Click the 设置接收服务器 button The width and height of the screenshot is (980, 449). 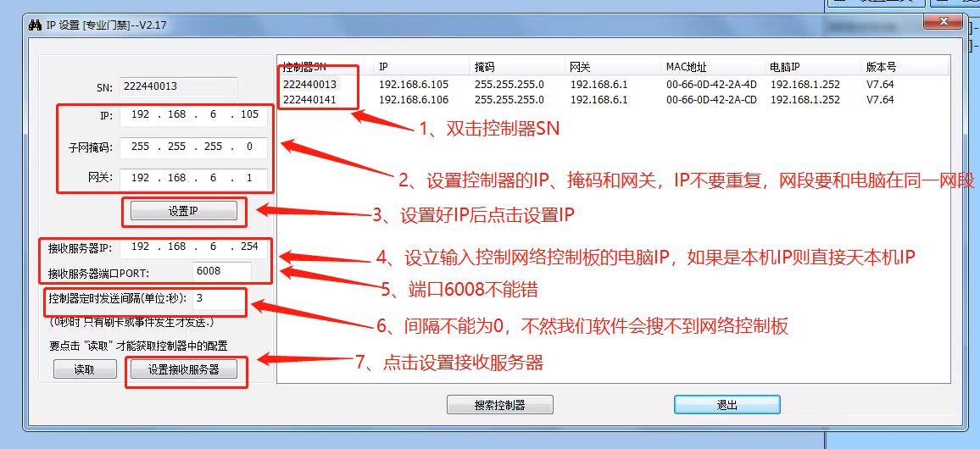tap(184, 369)
